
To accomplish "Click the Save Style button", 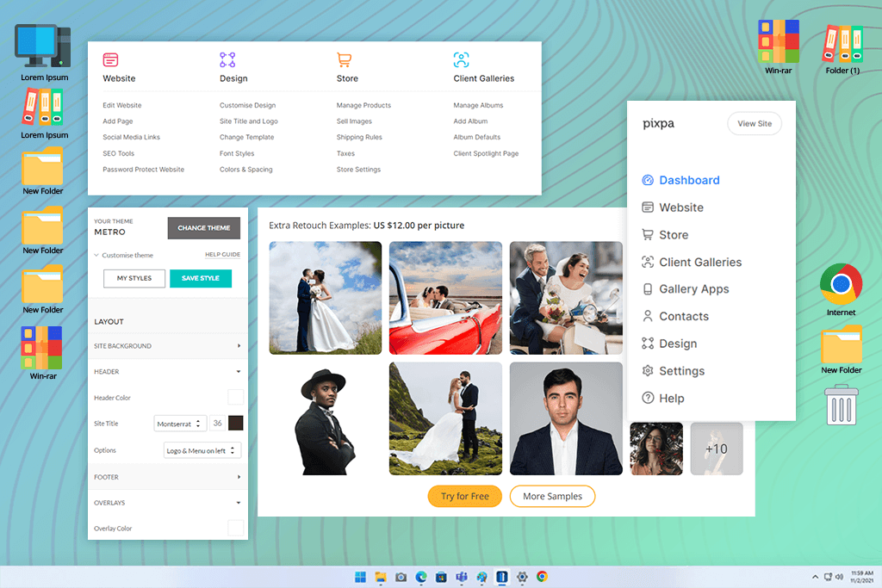I will point(200,278).
